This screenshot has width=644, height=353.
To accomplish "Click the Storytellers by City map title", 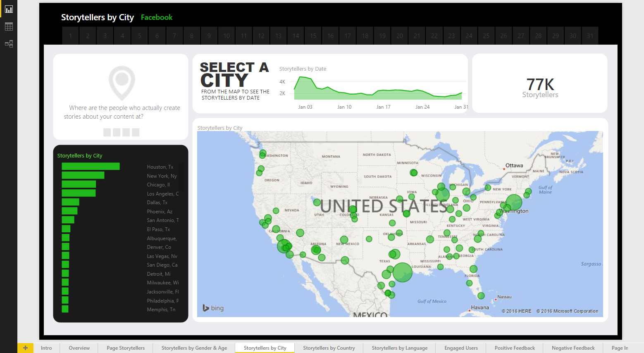I will click(x=220, y=128).
